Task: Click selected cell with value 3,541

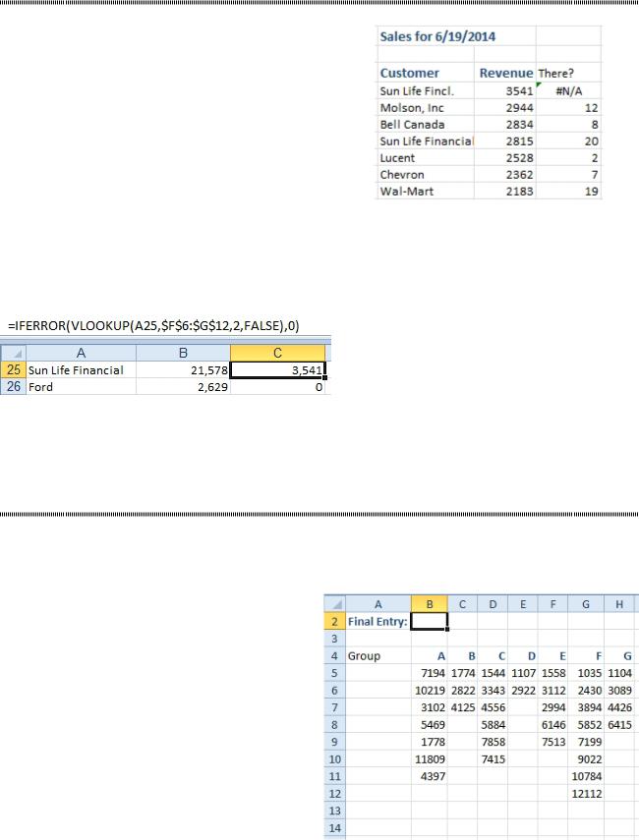Action: [x=277, y=369]
